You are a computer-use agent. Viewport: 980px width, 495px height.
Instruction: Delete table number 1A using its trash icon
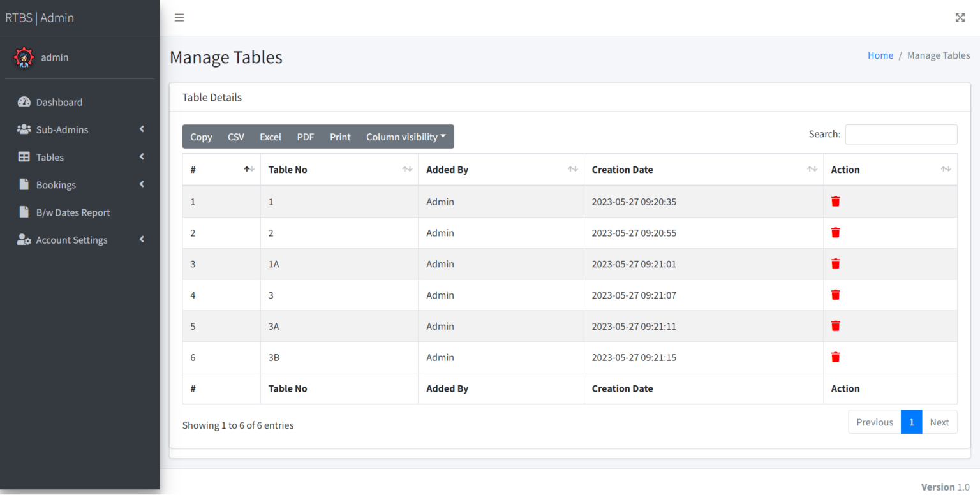tap(835, 263)
